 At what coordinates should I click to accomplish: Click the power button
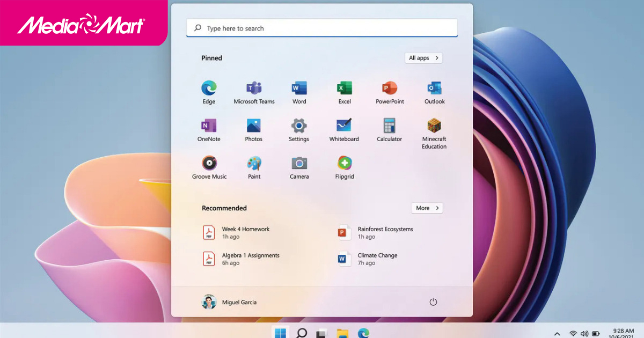pyautogui.click(x=433, y=302)
